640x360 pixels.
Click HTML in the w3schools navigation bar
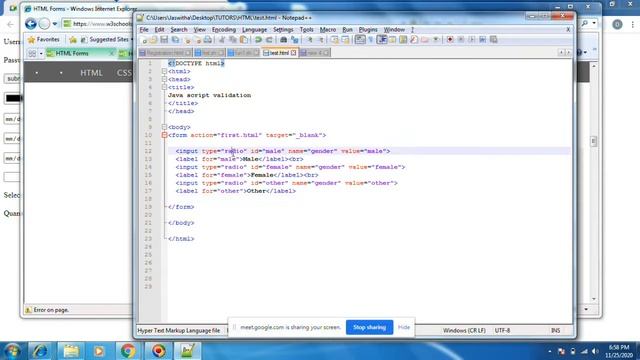[x=91, y=73]
